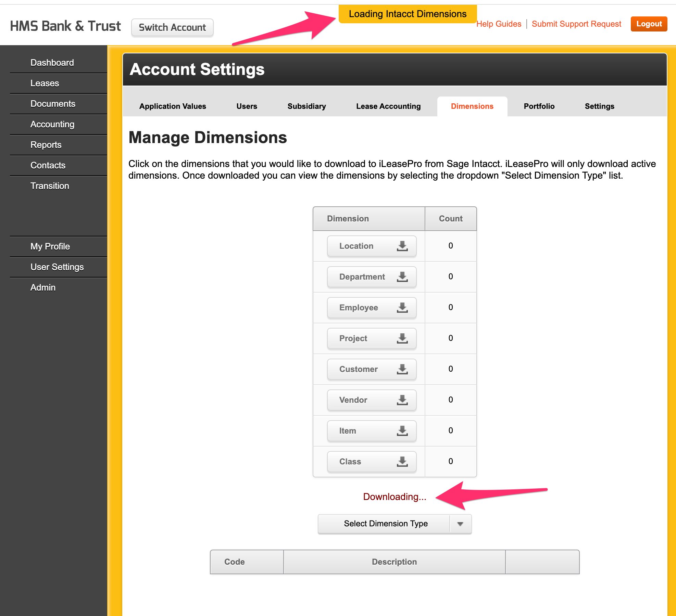Viewport: 676px width, 616px height.
Task: Click the orange Logout button
Action: (649, 24)
